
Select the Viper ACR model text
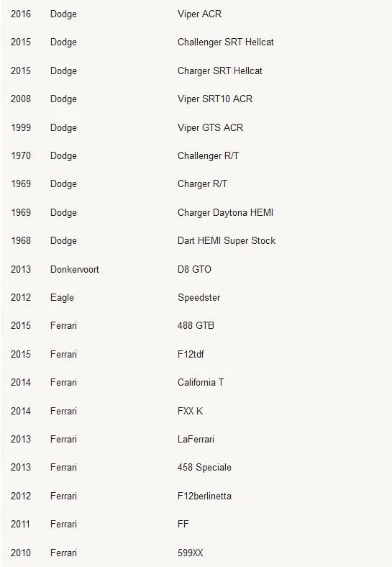(x=199, y=14)
